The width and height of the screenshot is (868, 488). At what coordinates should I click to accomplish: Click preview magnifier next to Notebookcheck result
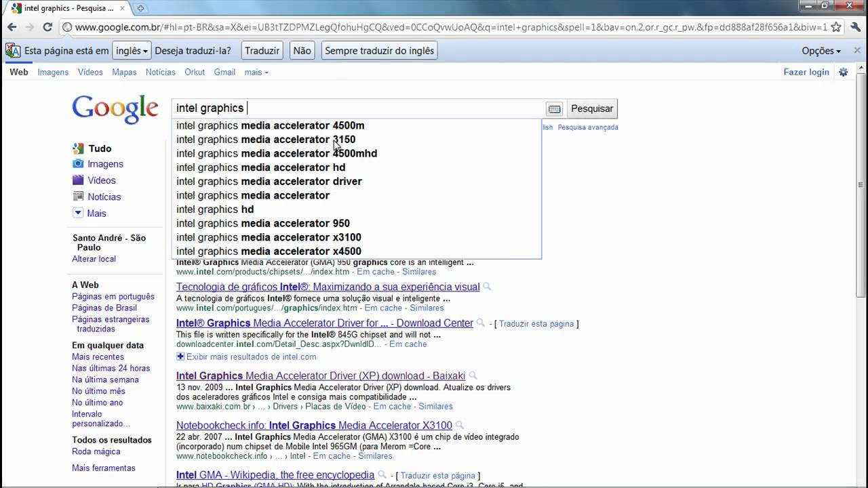coord(459,426)
